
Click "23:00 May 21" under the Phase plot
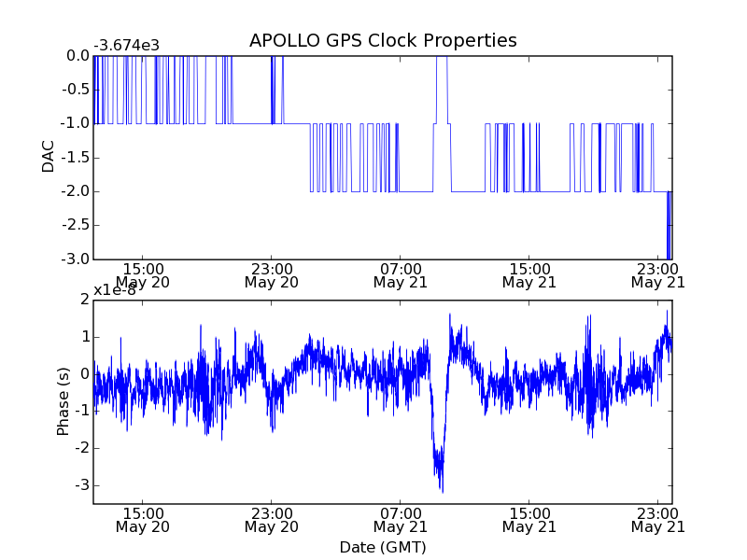tap(658, 520)
